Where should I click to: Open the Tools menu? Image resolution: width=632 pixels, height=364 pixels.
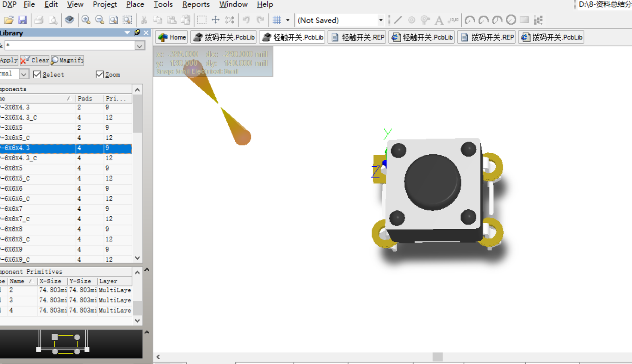click(x=163, y=4)
